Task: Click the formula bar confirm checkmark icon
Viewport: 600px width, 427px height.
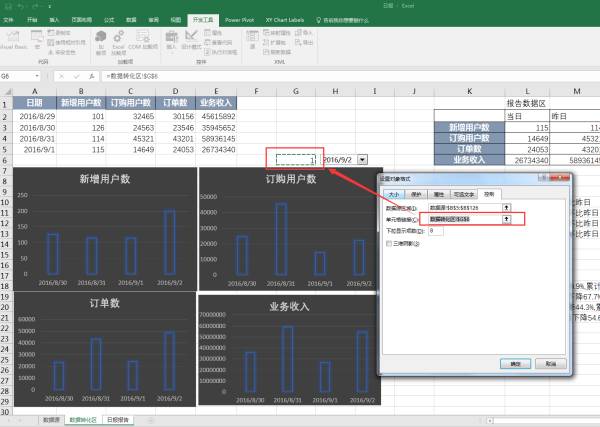Action: click(x=76, y=76)
